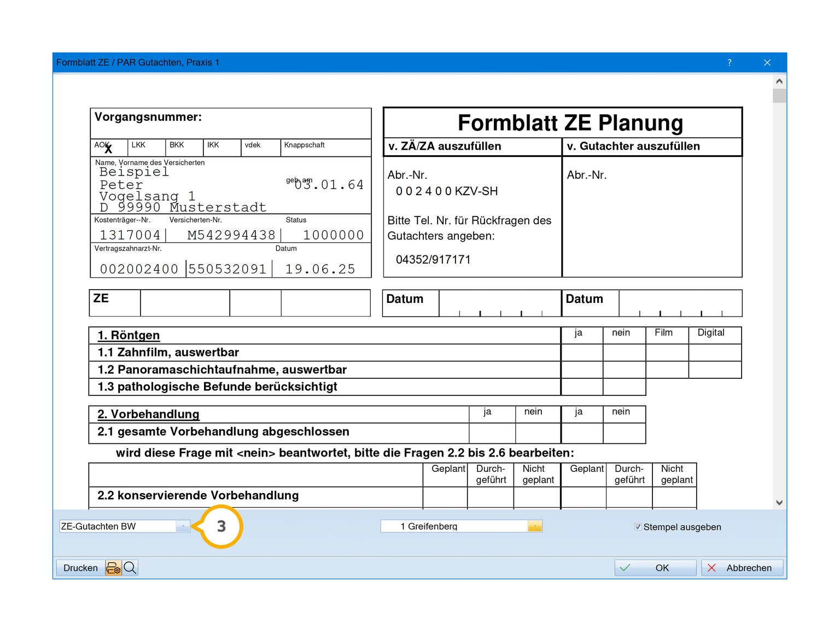The width and height of the screenshot is (840, 632).
Task: Expand the 1 Greifenberg dropdown arrow
Action: (535, 526)
